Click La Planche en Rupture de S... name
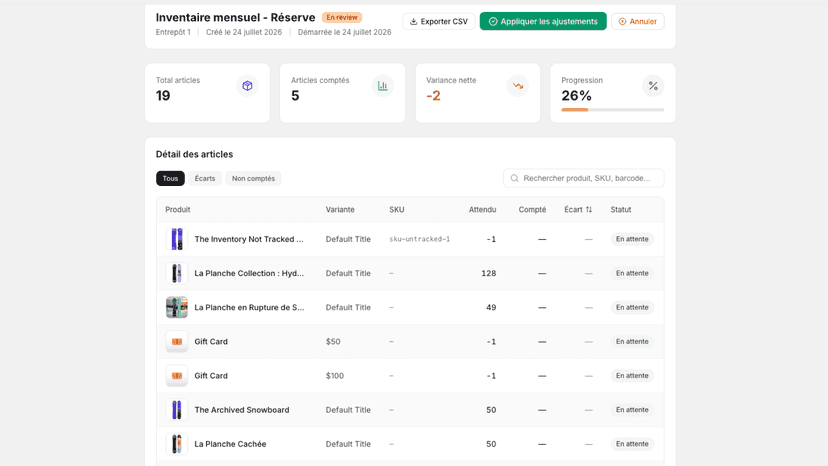The height and width of the screenshot is (466, 828). (249, 307)
